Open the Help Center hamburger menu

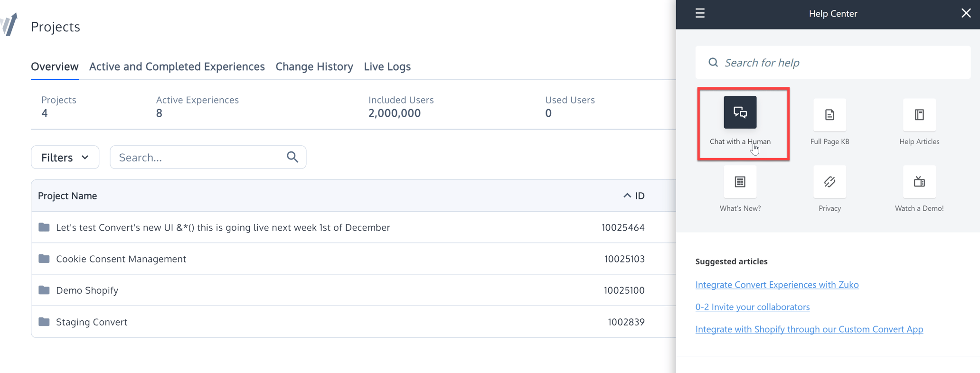click(x=700, y=13)
